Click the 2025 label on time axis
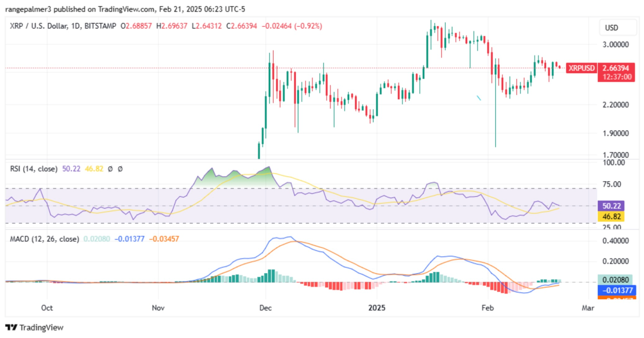Screen dimensions: 644x338 377,308
